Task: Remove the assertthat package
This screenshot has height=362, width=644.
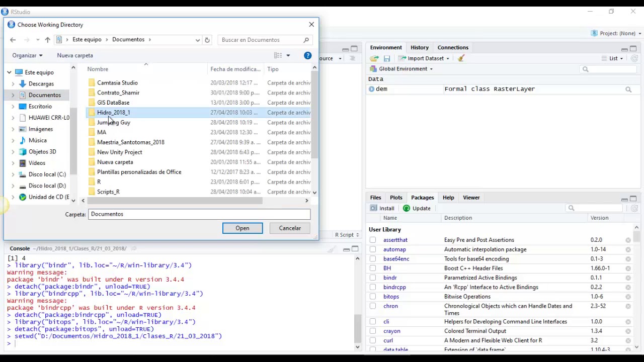Action: click(x=628, y=240)
